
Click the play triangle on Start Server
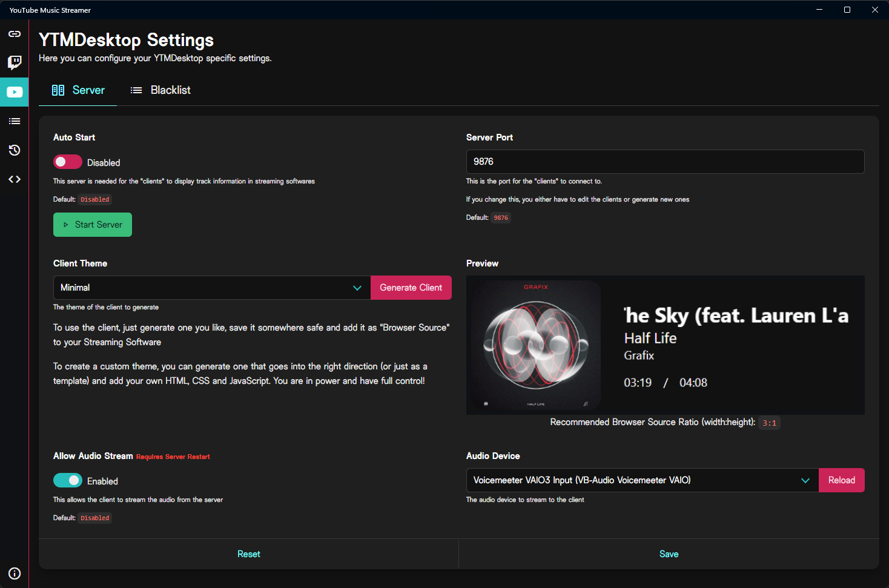point(66,225)
